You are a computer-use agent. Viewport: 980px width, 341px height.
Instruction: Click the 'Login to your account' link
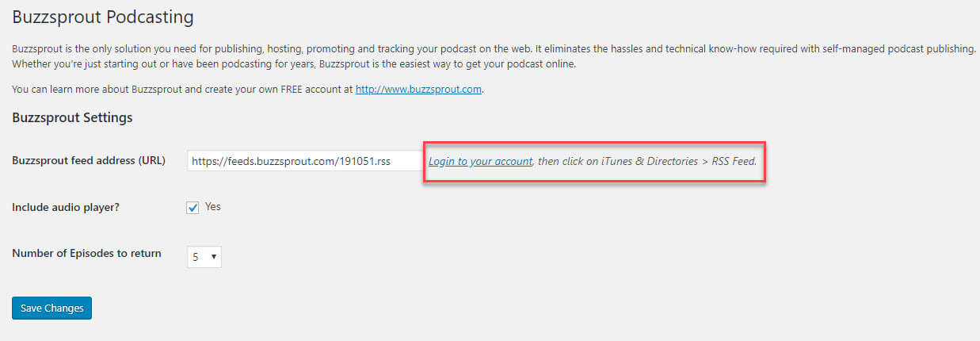pos(480,162)
